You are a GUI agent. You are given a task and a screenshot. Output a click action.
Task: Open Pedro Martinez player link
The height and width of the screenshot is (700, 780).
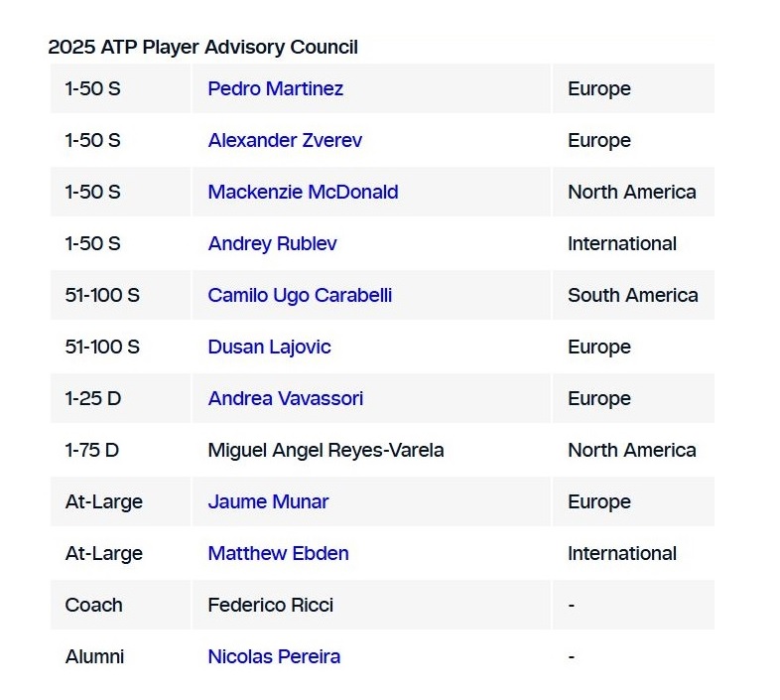coord(275,88)
